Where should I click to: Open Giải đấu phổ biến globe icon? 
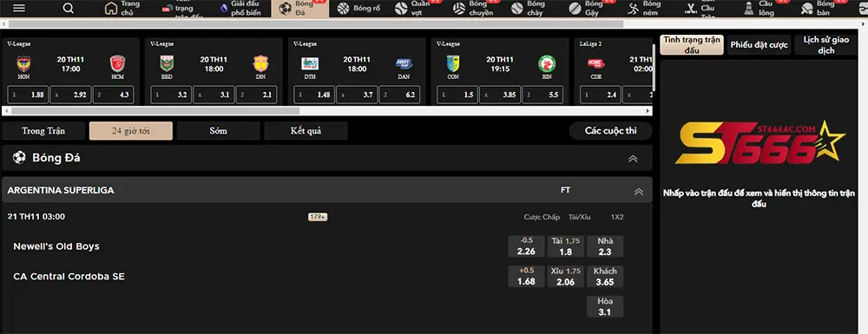coord(224,9)
